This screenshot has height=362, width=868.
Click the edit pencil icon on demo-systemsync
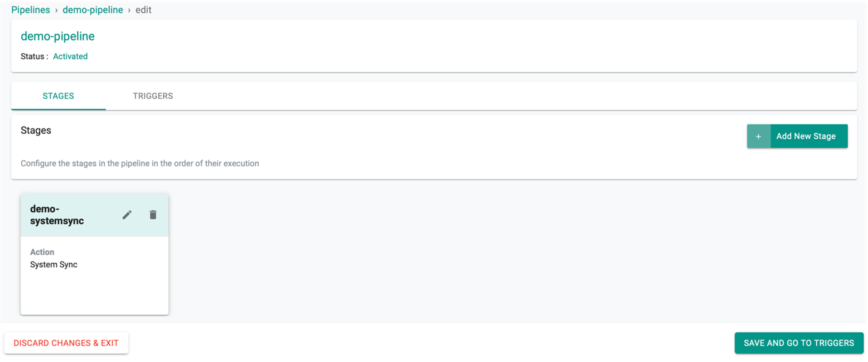[127, 215]
